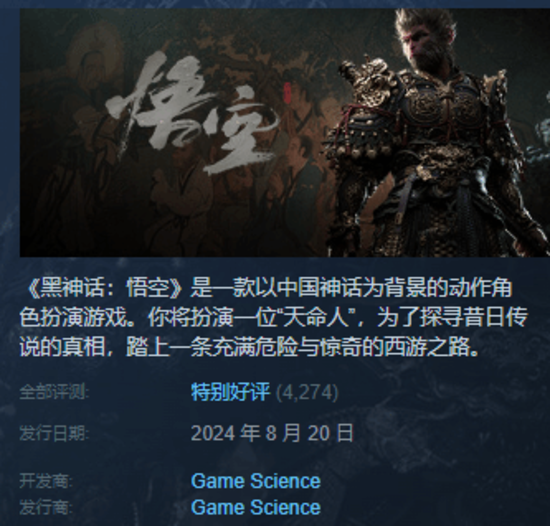Image resolution: width=550 pixels, height=526 pixels.
Task: Click the 《黑神话：悟空》 title in description
Action: coord(105,288)
